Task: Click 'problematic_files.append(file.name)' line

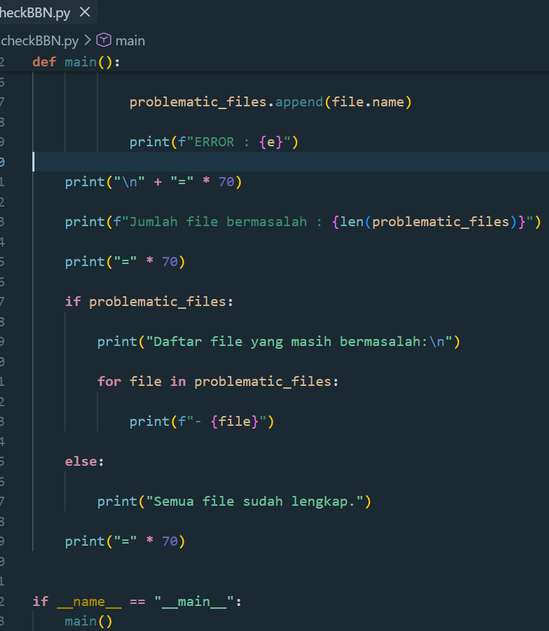Action: [x=270, y=102]
